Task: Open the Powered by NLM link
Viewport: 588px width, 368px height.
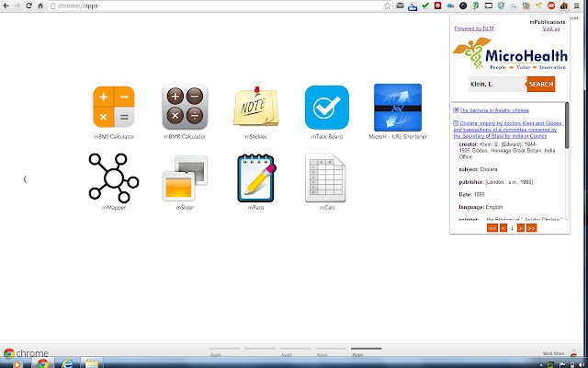Action: coord(474,29)
